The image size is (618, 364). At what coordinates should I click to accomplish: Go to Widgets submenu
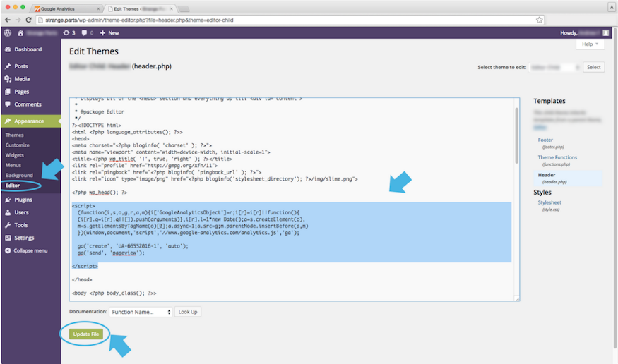pos(15,155)
